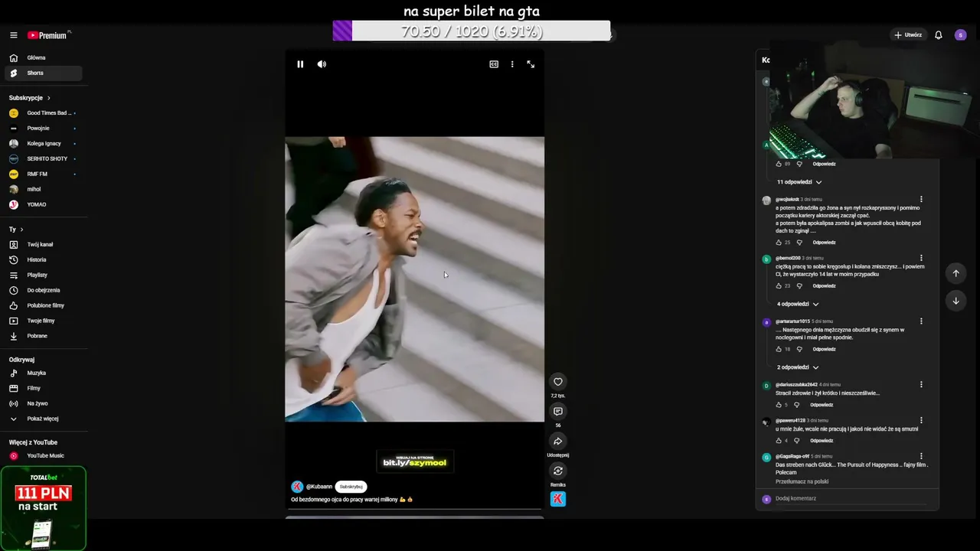Open the RMF FM subscription channel
This screenshot has height=551, width=980.
pyautogui.click(x=43, y=174)
